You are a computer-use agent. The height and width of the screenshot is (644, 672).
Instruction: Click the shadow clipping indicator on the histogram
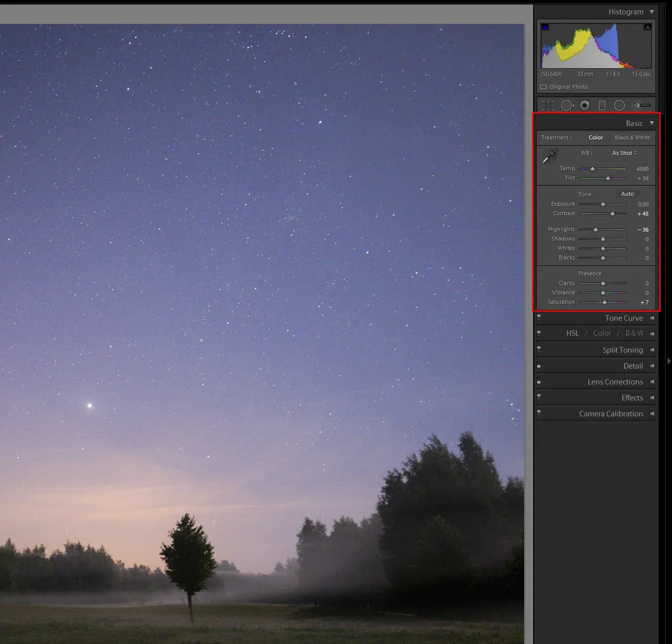pyautogui.click(x=544, y=26)
